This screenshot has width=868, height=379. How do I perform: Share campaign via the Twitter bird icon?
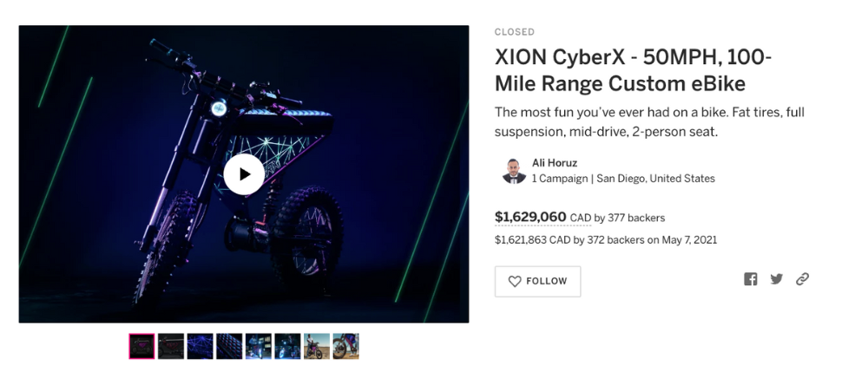pos(776,279)
